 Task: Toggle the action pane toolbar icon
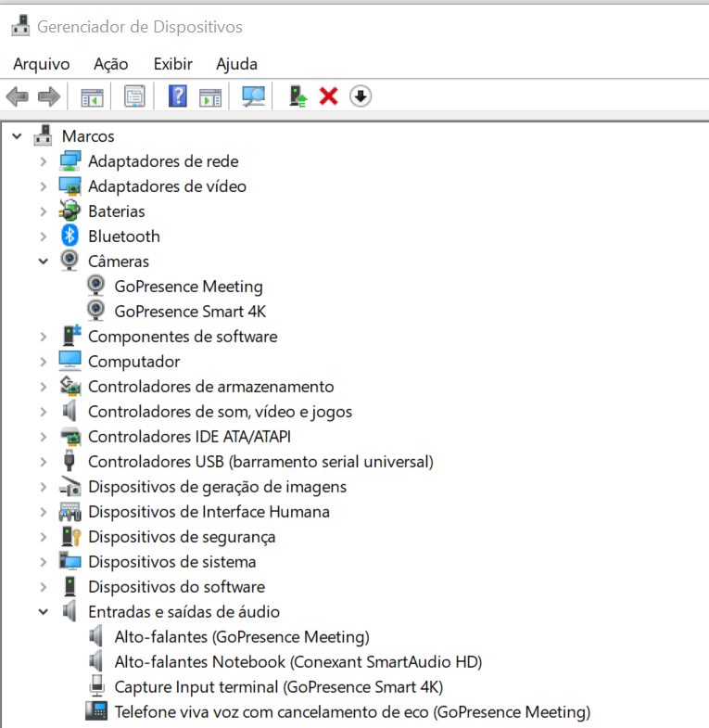click(210, 96)
